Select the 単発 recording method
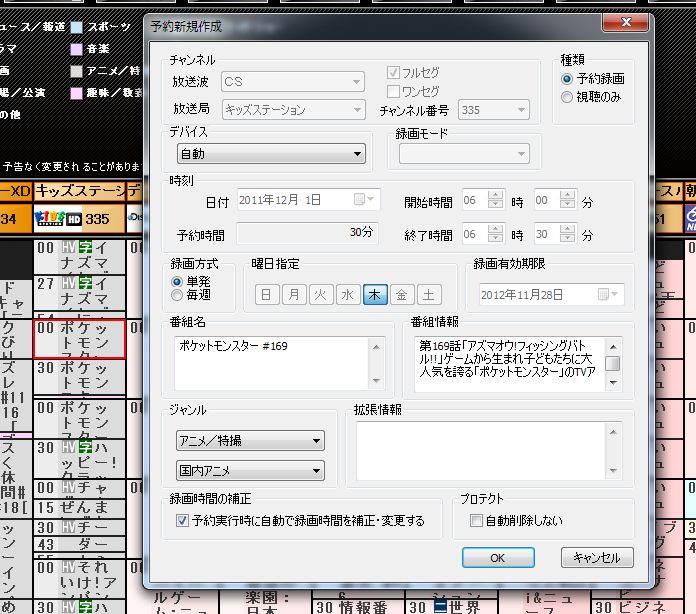696x614 pixels. (x=177, y=281)
